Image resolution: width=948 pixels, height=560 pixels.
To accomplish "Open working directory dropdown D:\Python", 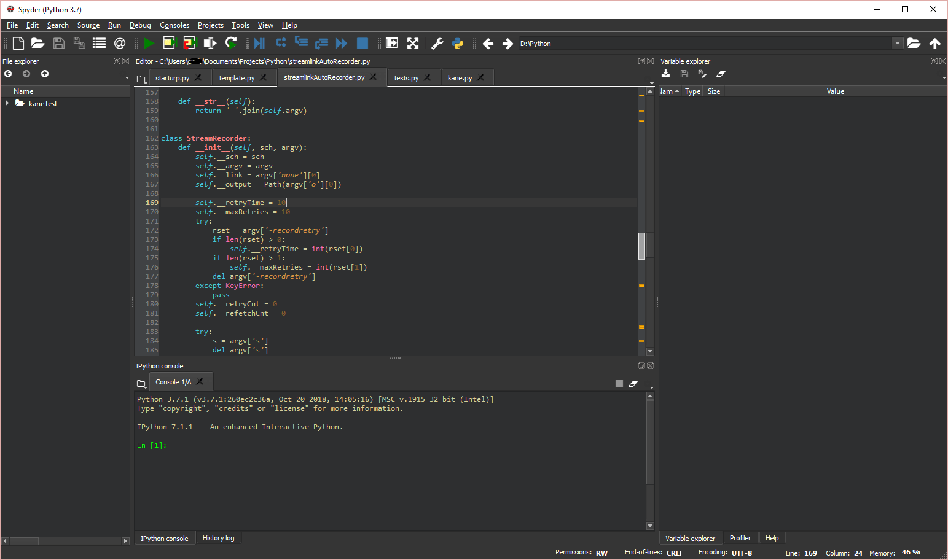I will tap(898, 43).
